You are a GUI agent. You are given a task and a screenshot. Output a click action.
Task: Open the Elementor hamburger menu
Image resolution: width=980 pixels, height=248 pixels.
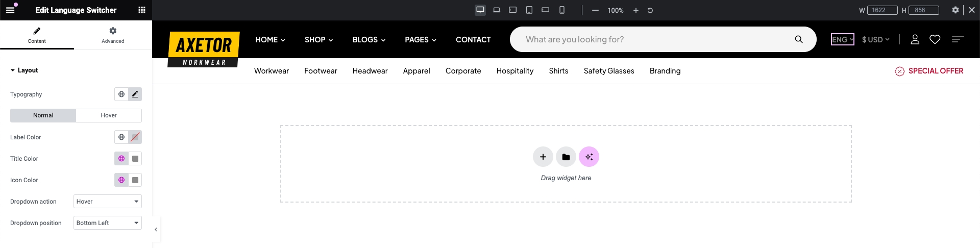coord(10,10)
